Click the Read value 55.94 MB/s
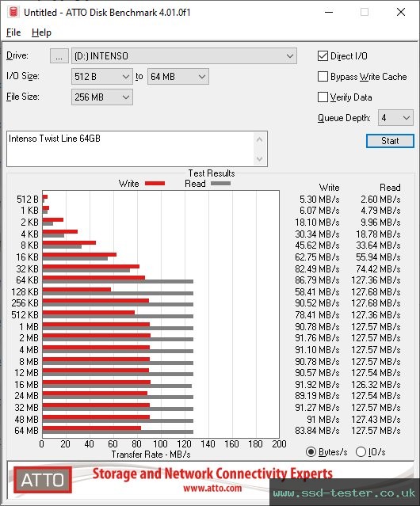 [378, 257]
